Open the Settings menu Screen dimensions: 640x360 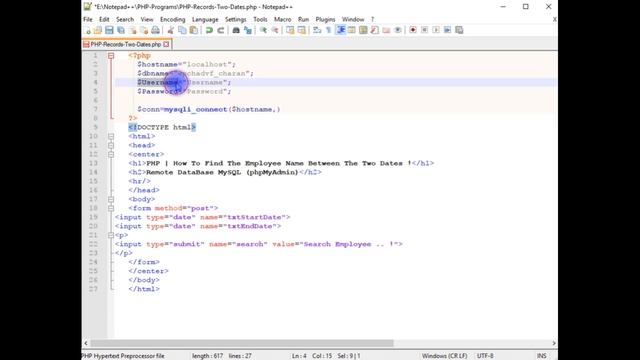pos(236,19)
